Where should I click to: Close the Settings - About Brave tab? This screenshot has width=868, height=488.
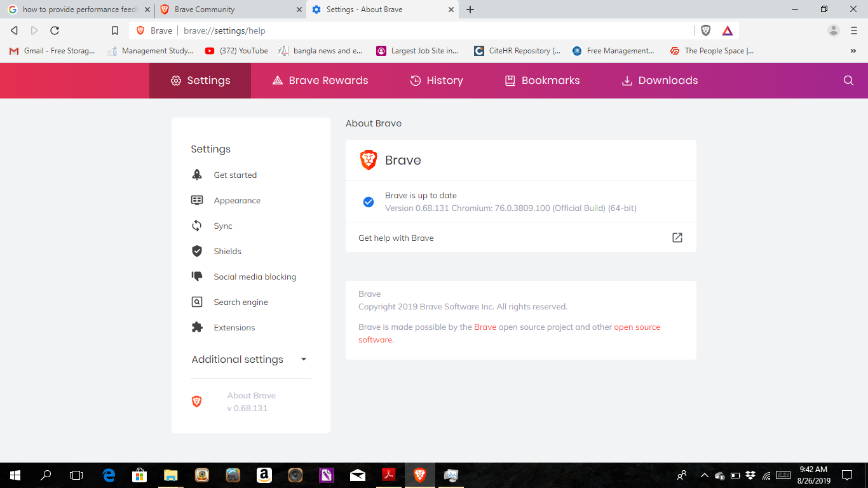[x=451, y=10]
